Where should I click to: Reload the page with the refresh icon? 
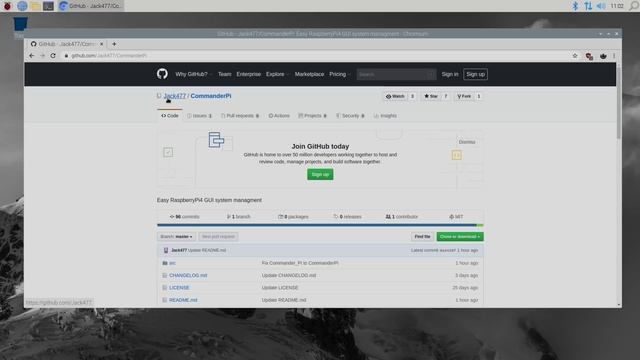click(x=53, y=56)
